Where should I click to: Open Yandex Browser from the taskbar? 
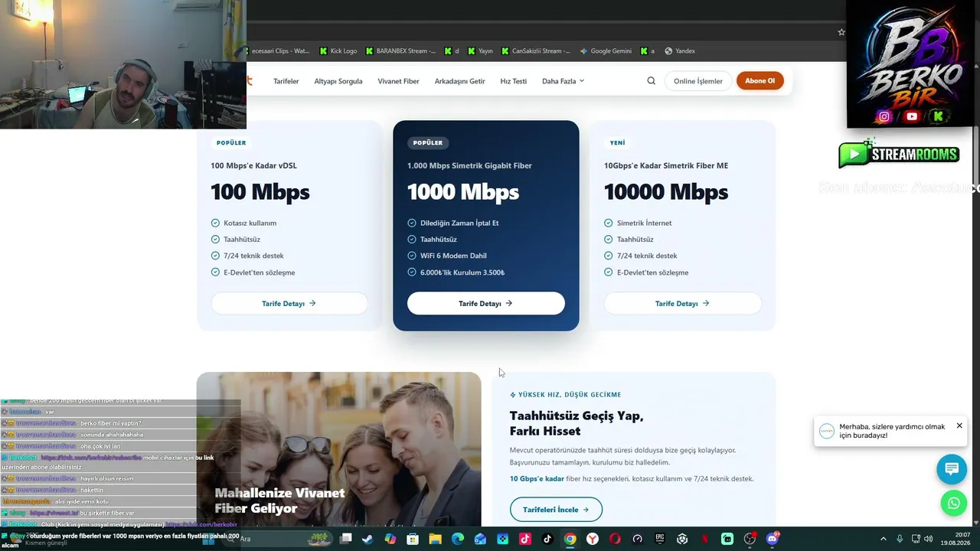[593, 539]
